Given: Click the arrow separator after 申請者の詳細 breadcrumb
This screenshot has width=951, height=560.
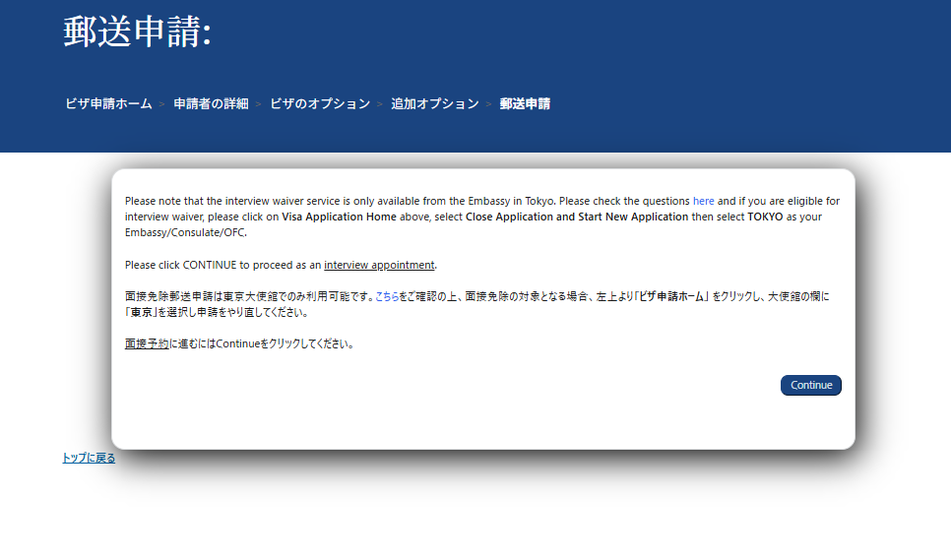Looking at the screenshot, I should coord(259,104).
